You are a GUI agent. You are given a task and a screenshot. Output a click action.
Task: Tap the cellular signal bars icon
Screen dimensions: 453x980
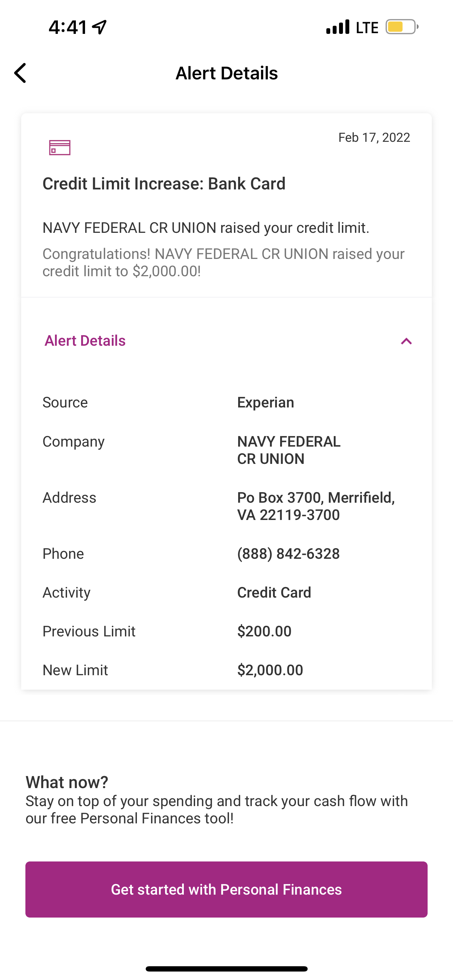coord(337,27)
